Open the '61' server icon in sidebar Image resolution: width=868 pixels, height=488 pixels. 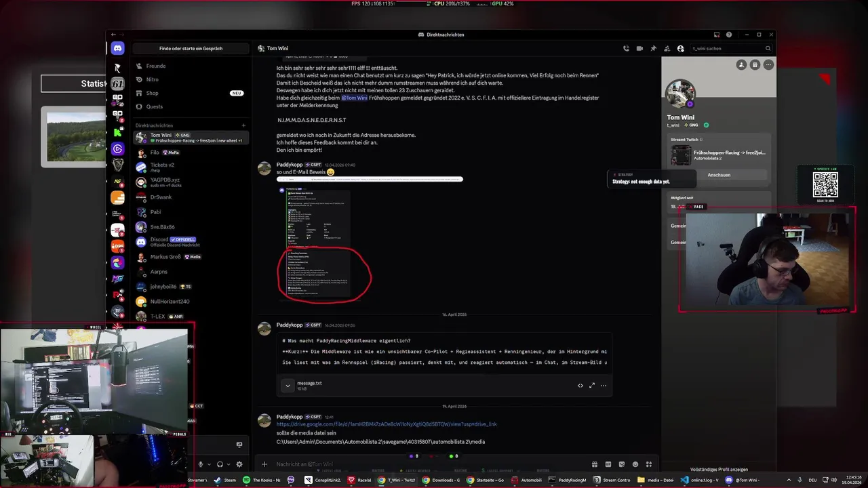click(117, 84)
